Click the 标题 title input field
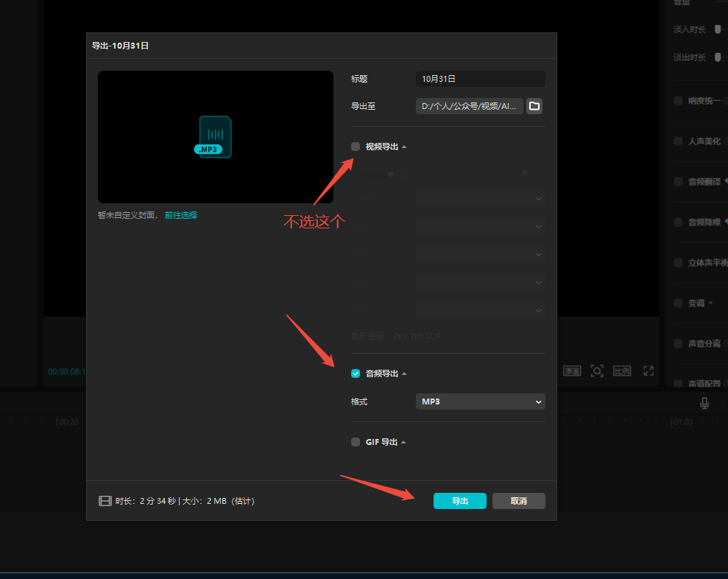The width and height of the screenshot is (728, 579). (480, 79)
